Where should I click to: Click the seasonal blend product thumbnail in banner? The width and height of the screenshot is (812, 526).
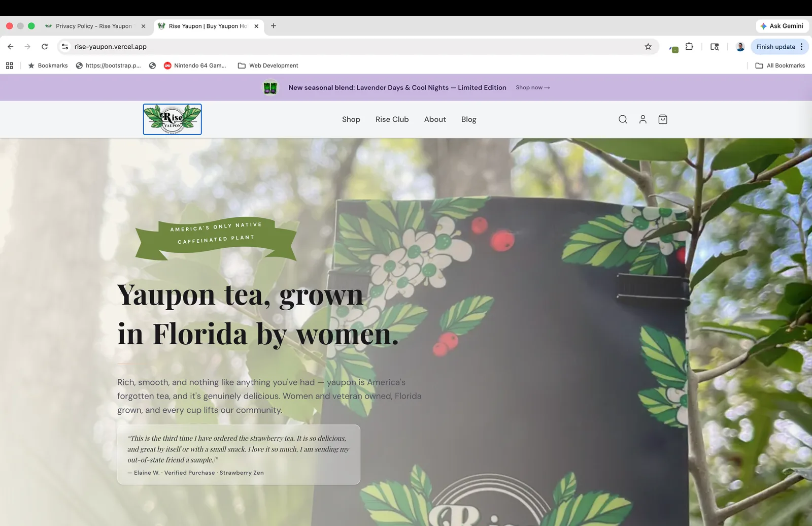[x=270, y=87]
